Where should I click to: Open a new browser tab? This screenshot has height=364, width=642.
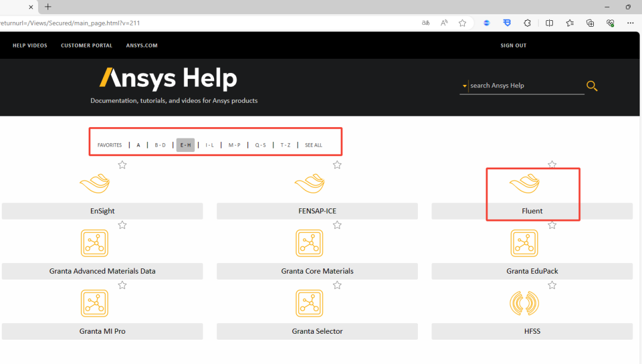pyautogui.click(x=48, y=7)
